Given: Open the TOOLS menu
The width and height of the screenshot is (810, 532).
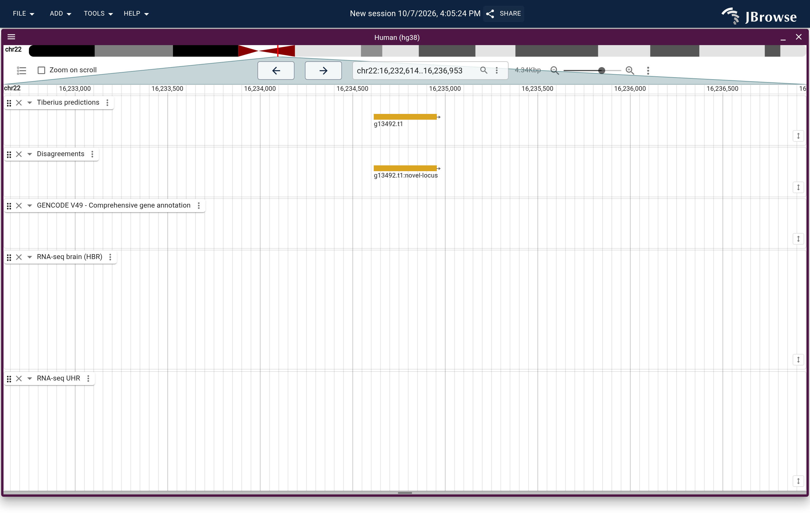Looking at the screenshot, I should pos(98,14).
